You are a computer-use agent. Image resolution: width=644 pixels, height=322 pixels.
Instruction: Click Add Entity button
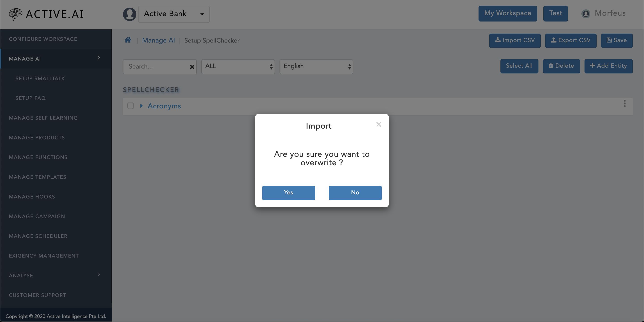[x=608, y=66]
